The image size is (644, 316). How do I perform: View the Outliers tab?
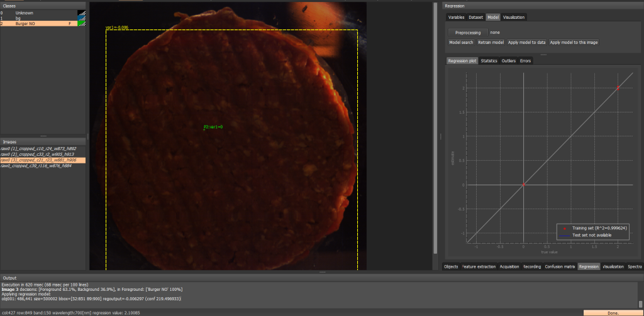pyautogui.click(x=509, y=61)
